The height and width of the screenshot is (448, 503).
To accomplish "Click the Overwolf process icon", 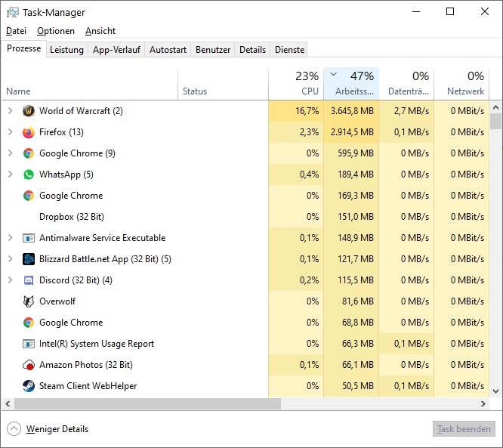I will pyautogui.click(x=29, y=301).
